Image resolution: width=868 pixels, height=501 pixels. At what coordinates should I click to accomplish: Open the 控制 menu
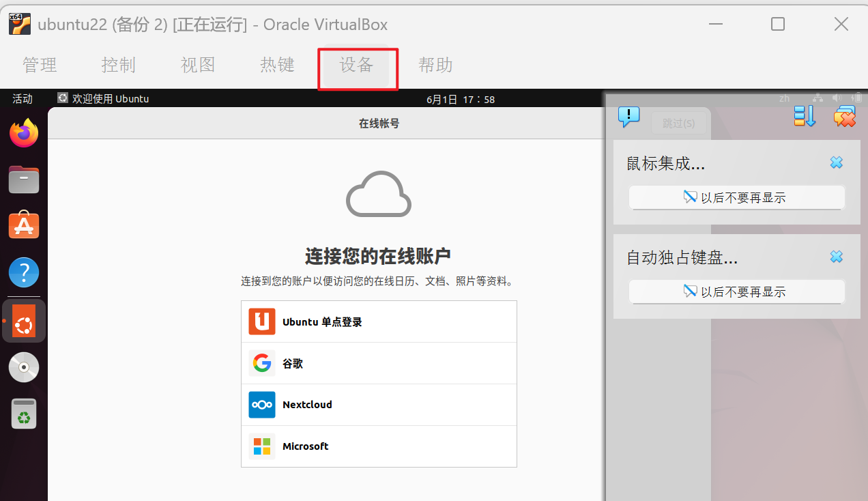coord(119,66)
